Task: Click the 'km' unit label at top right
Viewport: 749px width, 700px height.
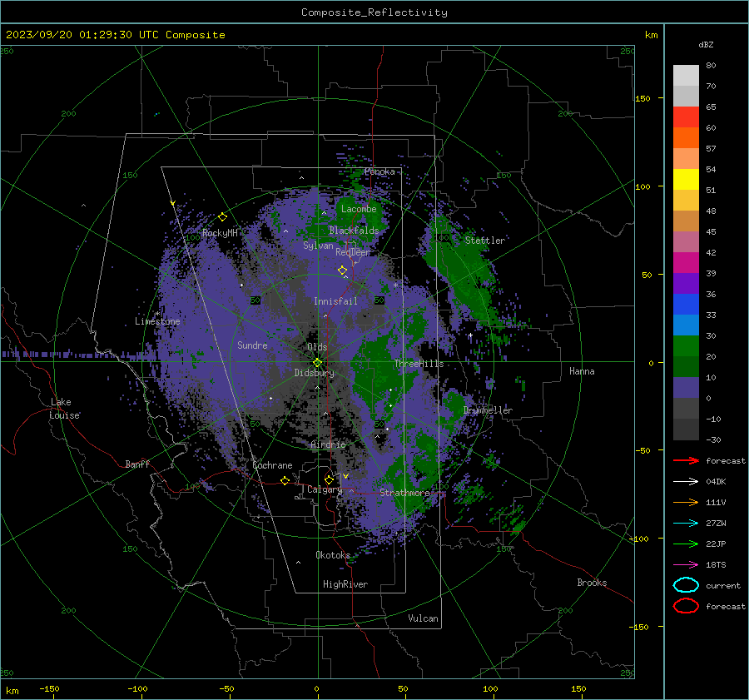Action: [651, 35]
